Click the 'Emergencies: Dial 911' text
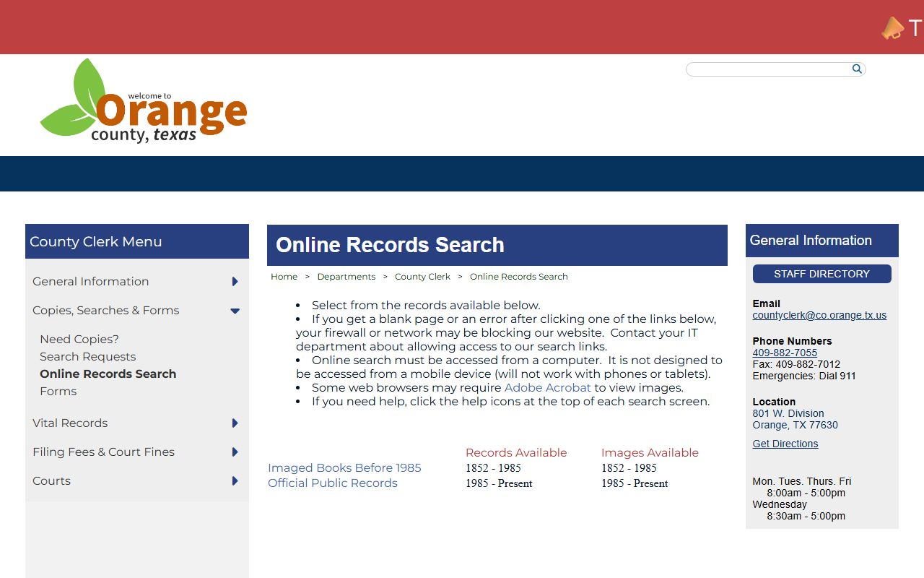Image resolution: width=924 pixels, height=578 pixels. [804, 376]
